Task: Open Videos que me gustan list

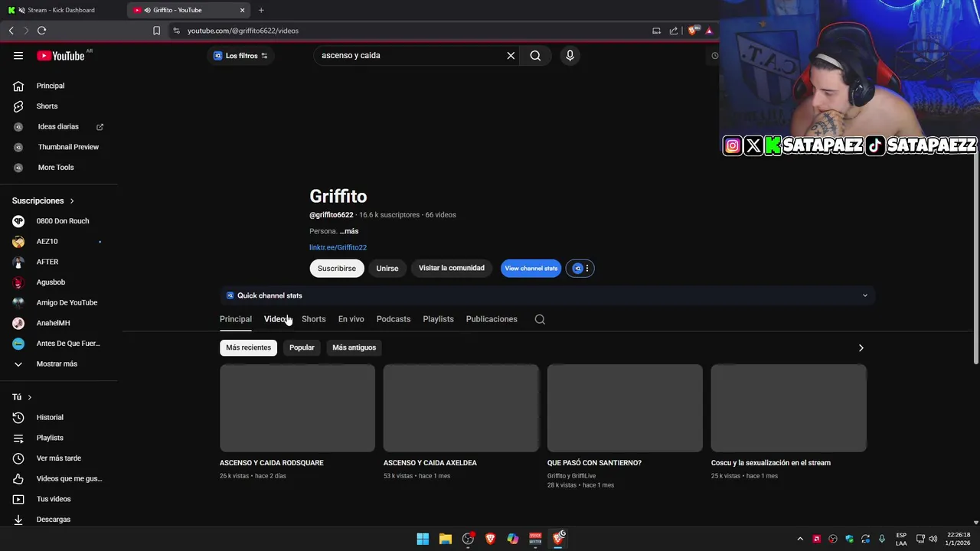Action: pos(69,478)
